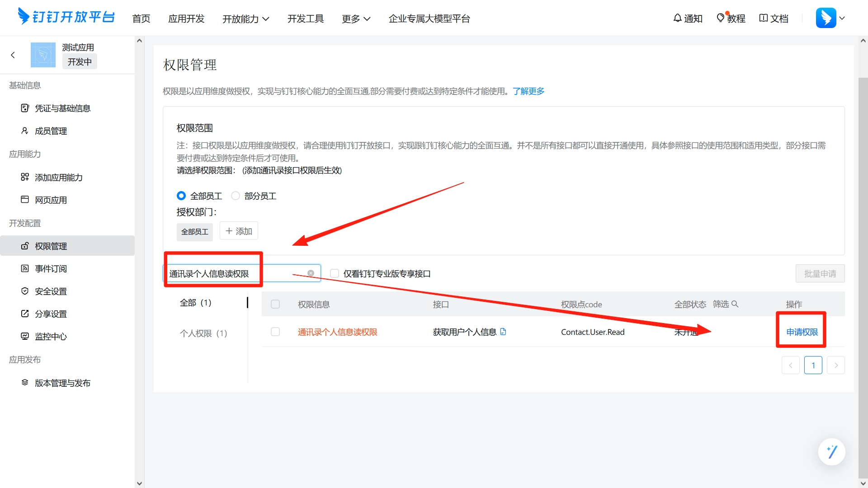This screenshot has height=488, width=868.
Task: Expand the 开放能力 dropdown menu
Action: (245, 19)
